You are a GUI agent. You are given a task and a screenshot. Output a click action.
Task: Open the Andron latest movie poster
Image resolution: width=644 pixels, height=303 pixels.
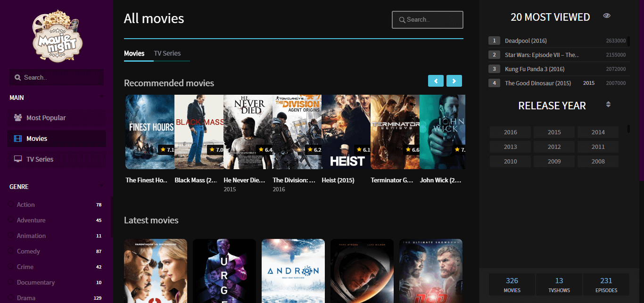[293, 271]
